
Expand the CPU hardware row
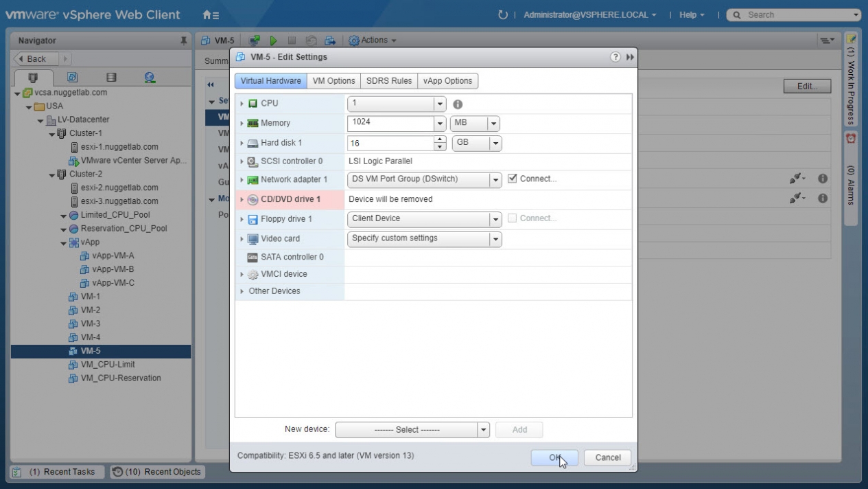(x=242, y=104)
